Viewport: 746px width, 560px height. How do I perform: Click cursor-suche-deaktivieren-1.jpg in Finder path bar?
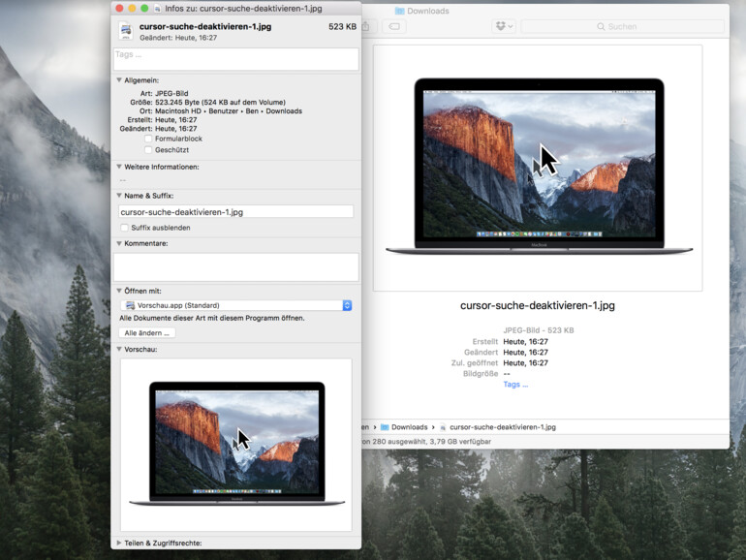point(503,427)
